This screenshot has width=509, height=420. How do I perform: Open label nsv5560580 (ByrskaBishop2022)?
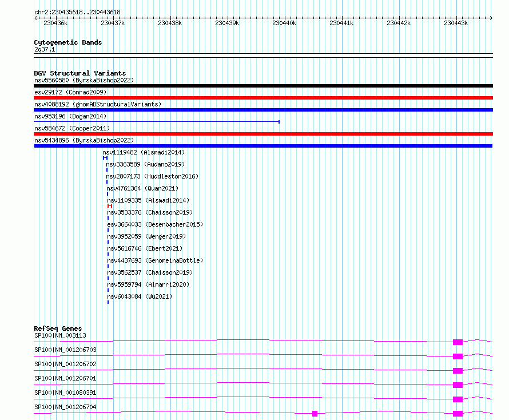[84, 80]
